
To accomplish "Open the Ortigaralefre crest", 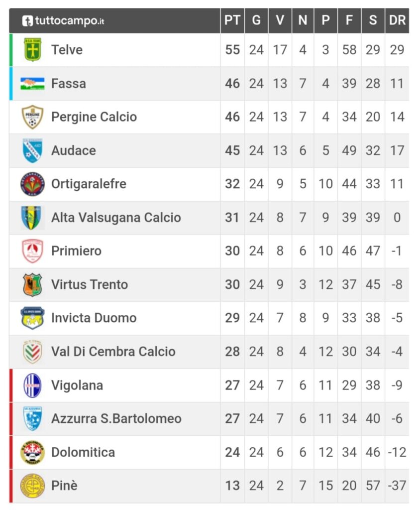I will (32, 184).
